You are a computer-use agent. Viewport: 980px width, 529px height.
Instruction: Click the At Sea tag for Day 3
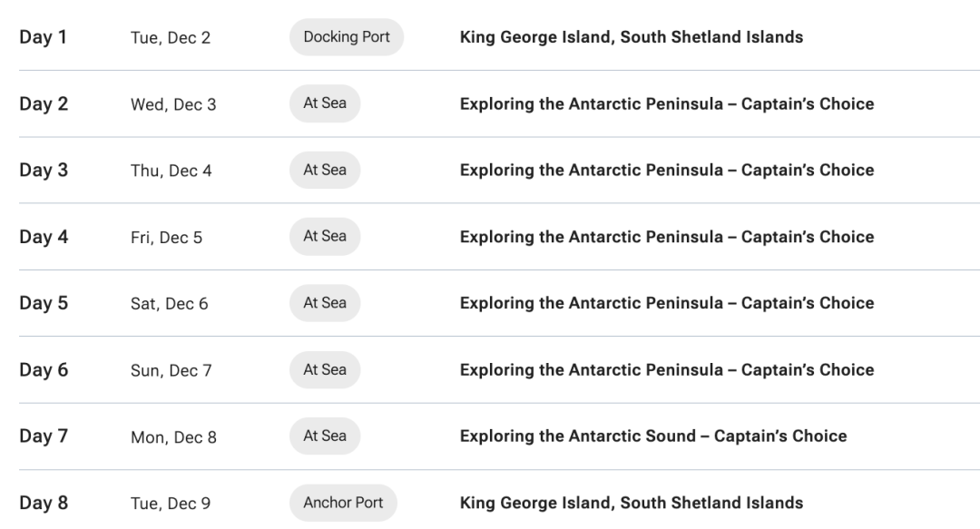click(x=325, y=170)
